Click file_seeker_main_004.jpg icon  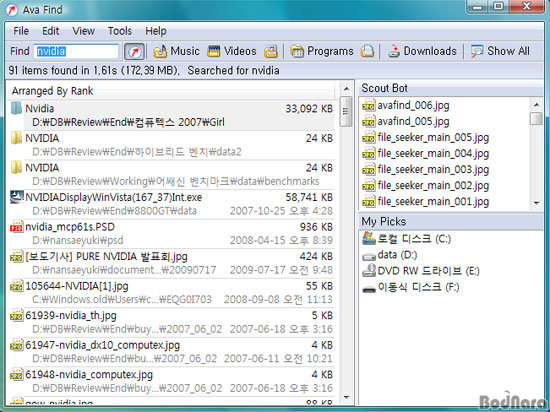point(369,153)
